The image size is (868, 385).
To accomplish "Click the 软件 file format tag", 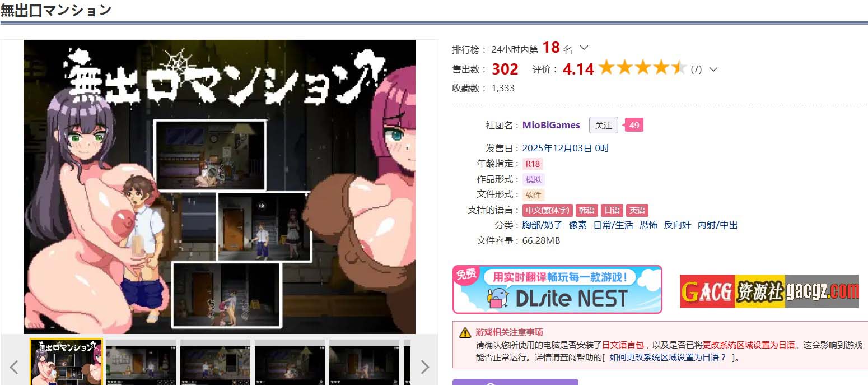I will (x=533, y=195).
